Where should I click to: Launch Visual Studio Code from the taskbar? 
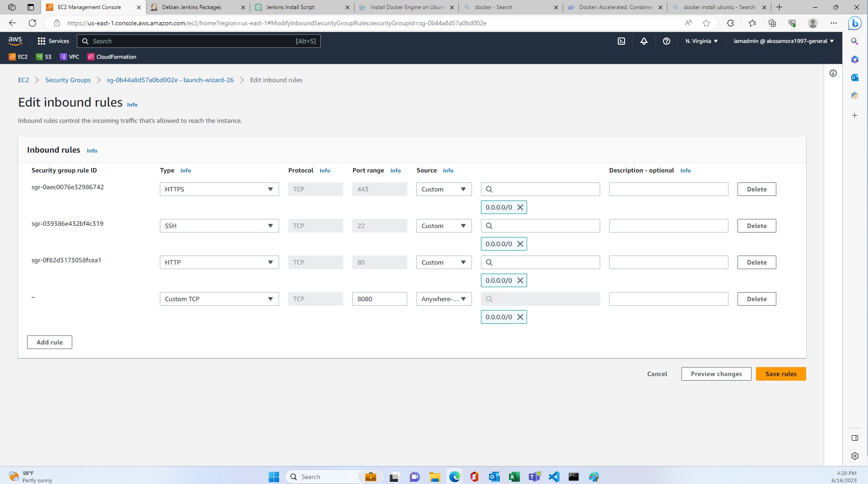click(x=553, y=477)
